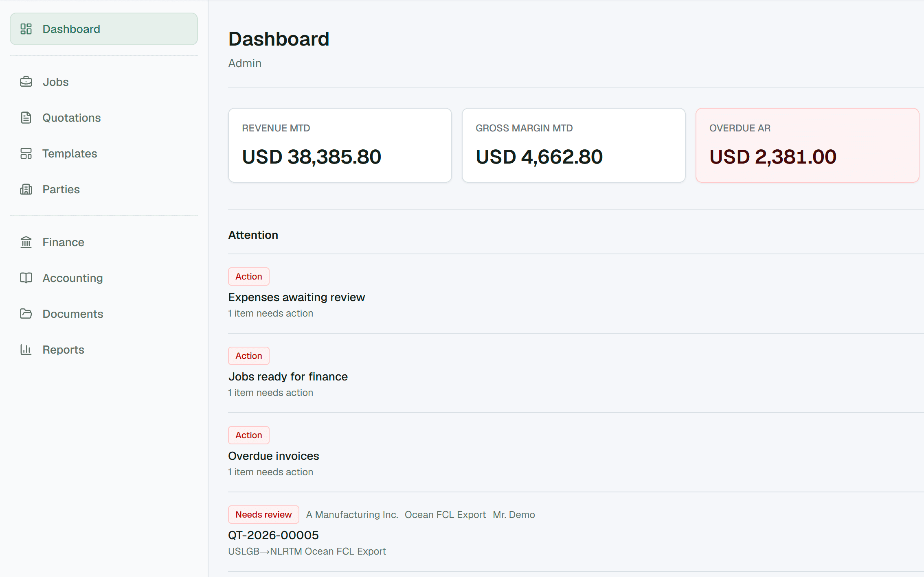This screenshot has width=924, height=577.
Task: Select the Dashboard label in sidebar
Action: [71, 29]
